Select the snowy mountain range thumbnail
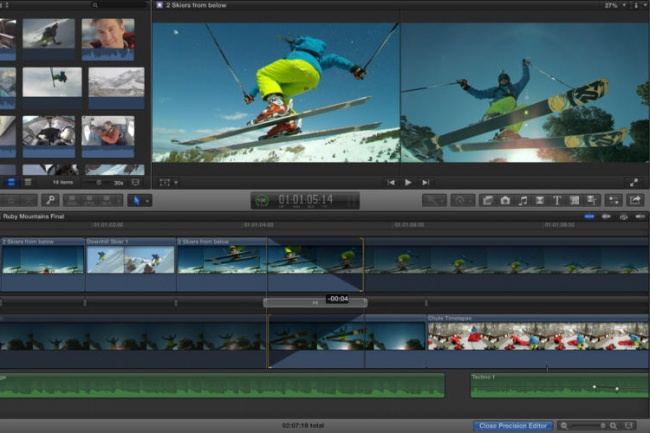This screenshot has width=650, height=433. tap(116, 88)
